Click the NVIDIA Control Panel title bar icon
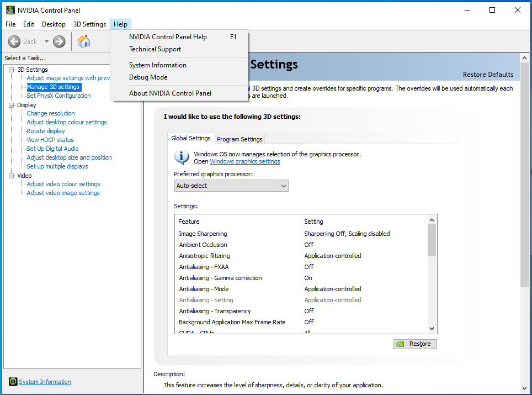The image size is (532, 395). 10,10
